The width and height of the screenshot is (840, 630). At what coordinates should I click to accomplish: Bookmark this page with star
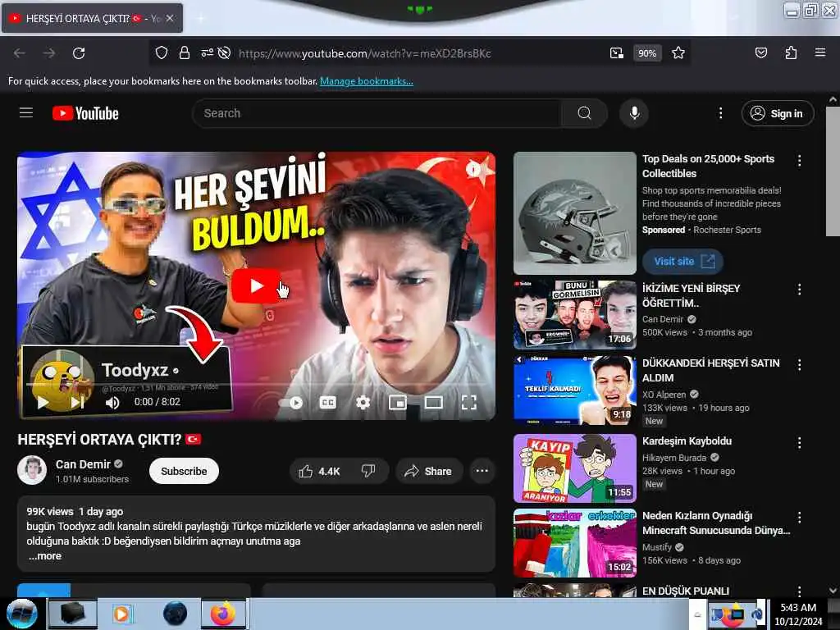pos(678,52)
